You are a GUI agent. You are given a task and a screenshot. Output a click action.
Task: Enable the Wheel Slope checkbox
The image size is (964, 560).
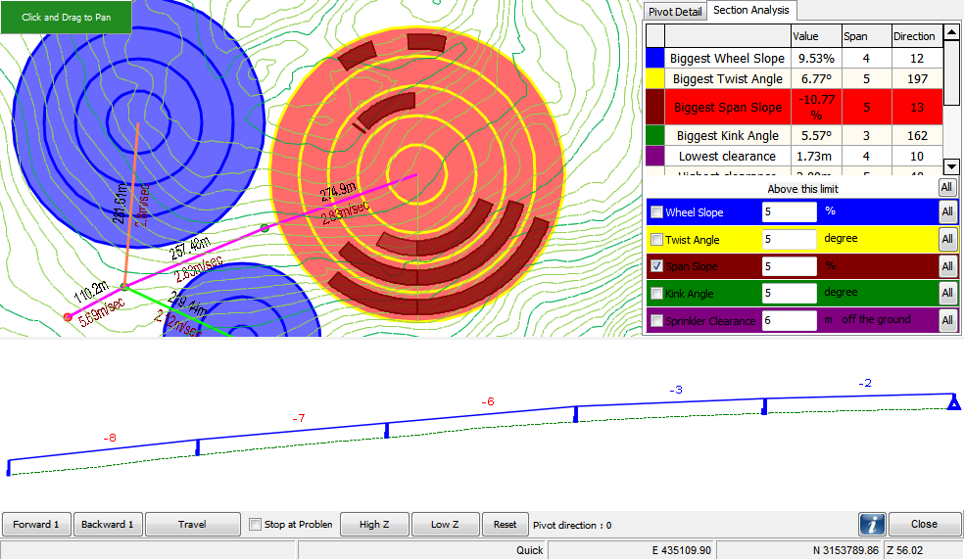click(656, 212)
